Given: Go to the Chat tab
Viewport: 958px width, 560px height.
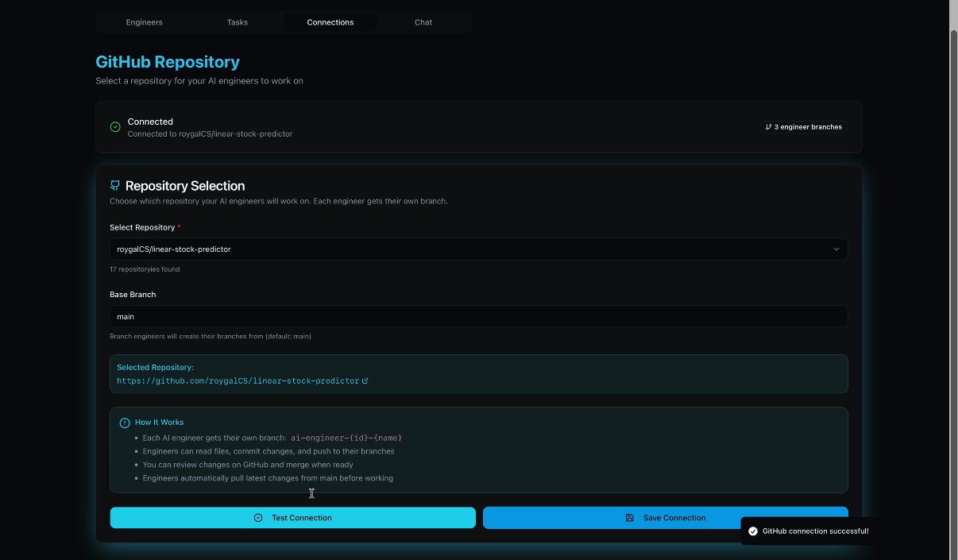Looking at the screenshot, I should point(423,22).
